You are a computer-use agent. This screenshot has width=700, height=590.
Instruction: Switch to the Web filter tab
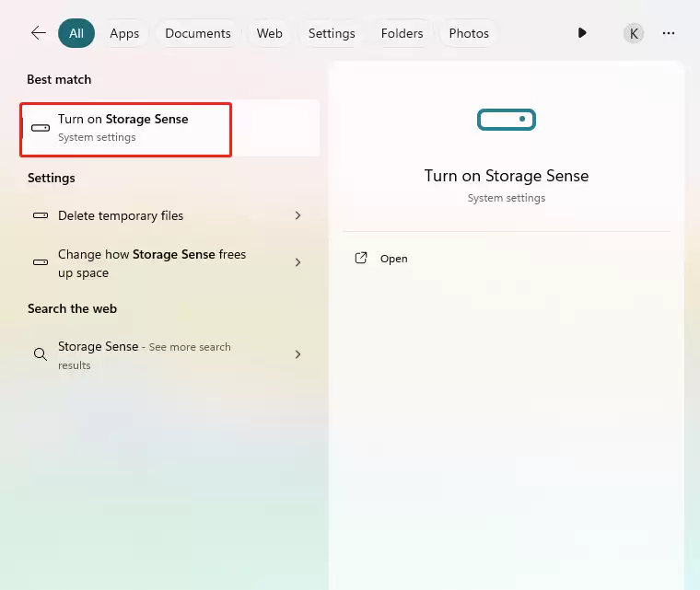pos(269,33)
